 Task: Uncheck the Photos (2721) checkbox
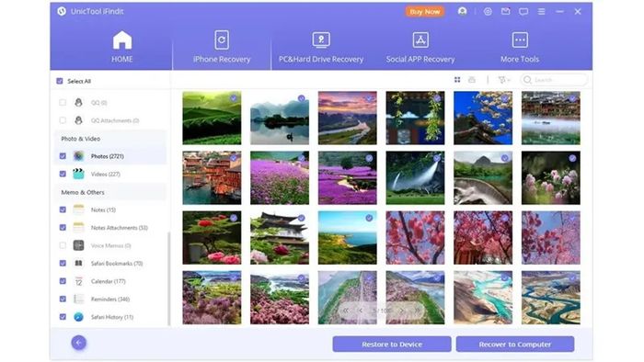(x=63, y=156)
